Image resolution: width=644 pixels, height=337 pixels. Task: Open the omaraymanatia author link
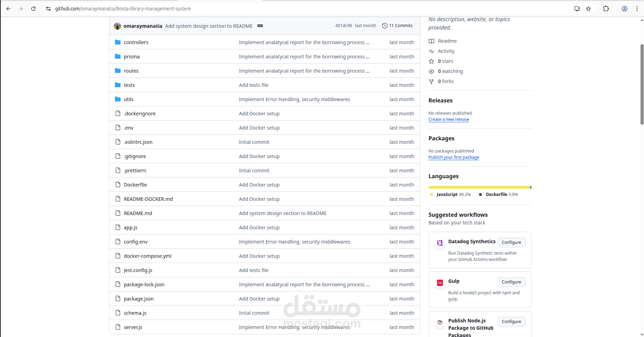[x=143, y=26]
